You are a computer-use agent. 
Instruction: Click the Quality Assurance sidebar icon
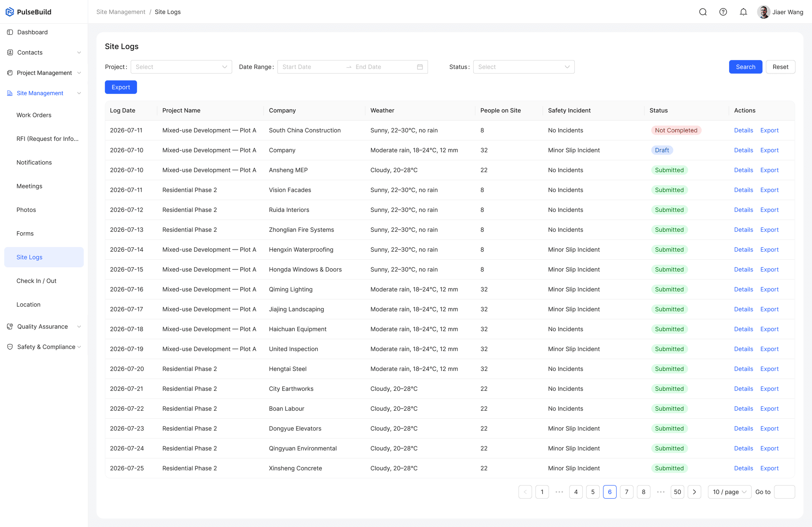(x=10, y=327)
